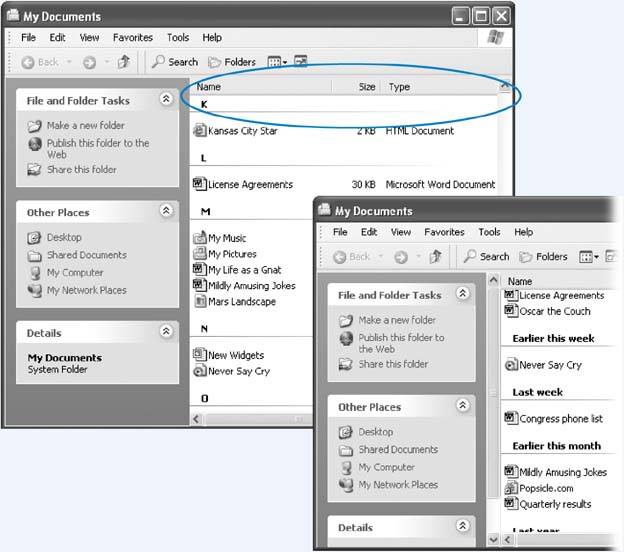Toggle Folders in front window toolbar
This screenshot has width=624, height=552.
pyautogui.click(x=543, y=257)
